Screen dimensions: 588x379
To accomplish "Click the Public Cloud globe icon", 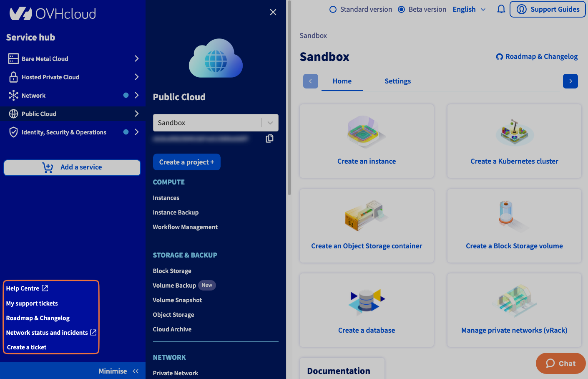I will tap(13, 114).
